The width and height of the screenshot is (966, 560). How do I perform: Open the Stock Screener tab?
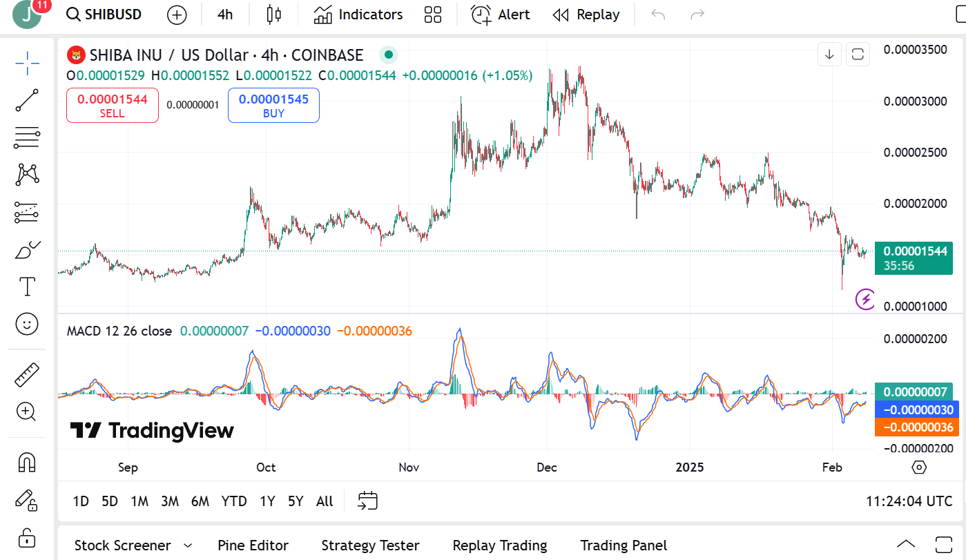point(122,545)
